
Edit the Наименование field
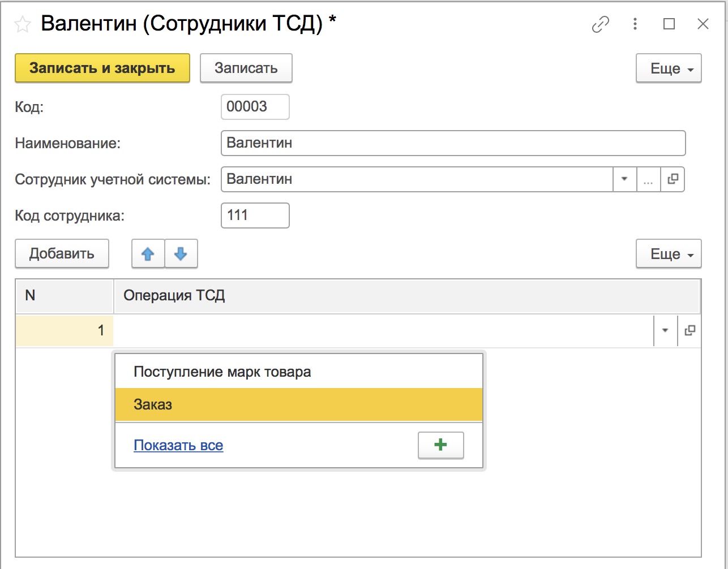coord(453,143)
